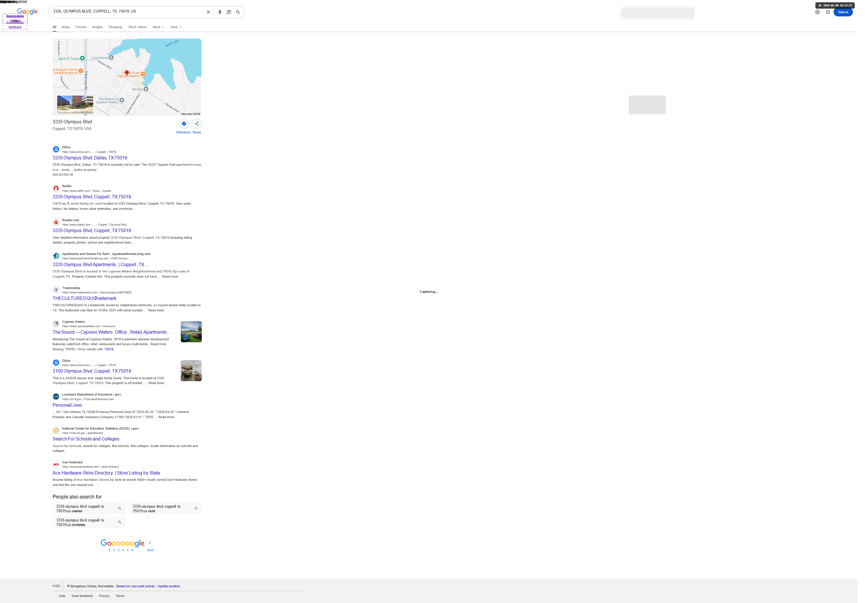868x603 pixels.
Task: Search related query ending in owner
Action: (88, 509)
